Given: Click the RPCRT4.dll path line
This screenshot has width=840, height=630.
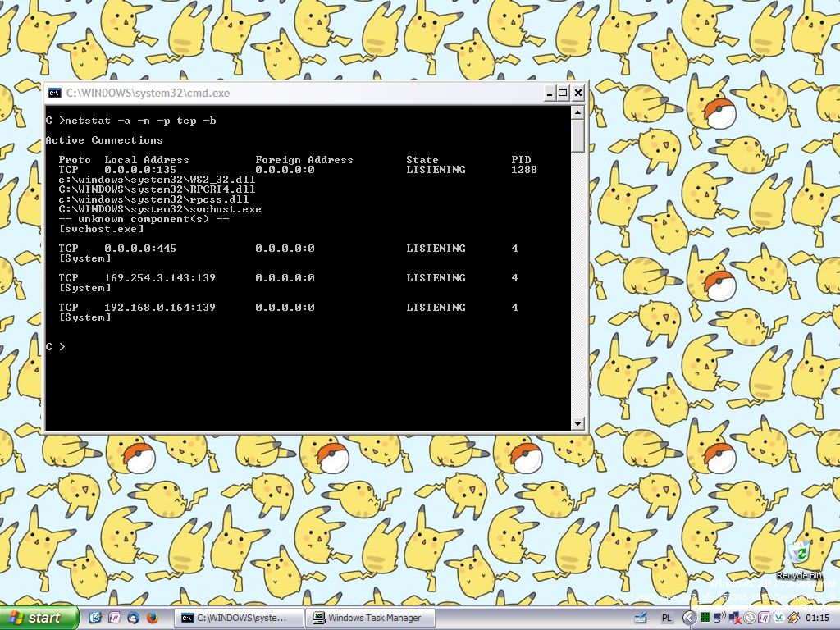Looking at the screenshot, I should pos(157,189).
